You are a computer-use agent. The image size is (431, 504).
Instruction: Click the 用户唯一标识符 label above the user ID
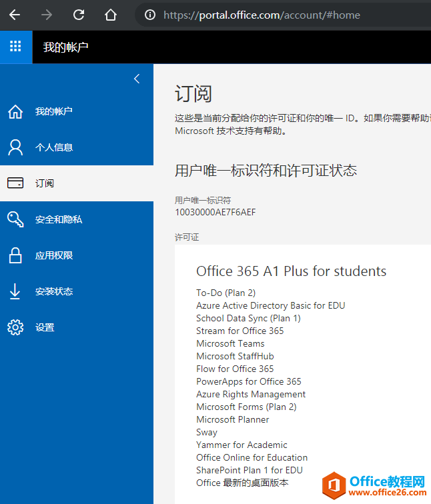(x=203, y=201)
